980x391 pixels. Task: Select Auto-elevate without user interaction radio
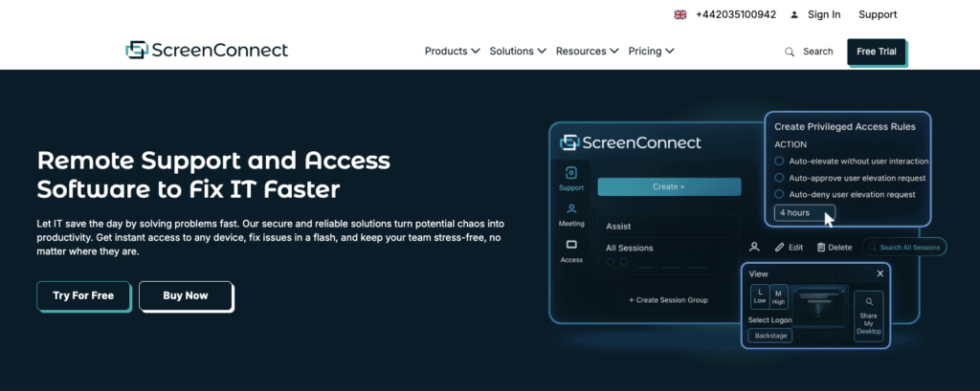point(779,162)
